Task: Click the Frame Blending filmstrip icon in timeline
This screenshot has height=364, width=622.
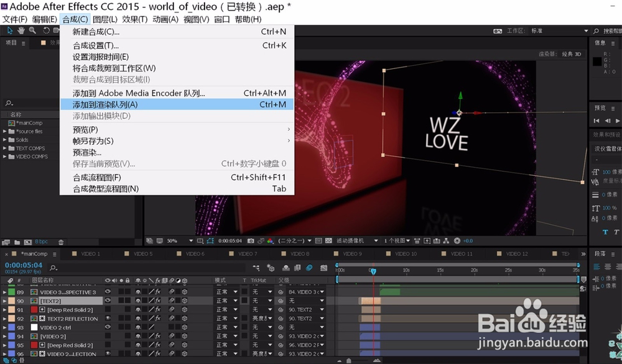Action: (x=297, y=268)
